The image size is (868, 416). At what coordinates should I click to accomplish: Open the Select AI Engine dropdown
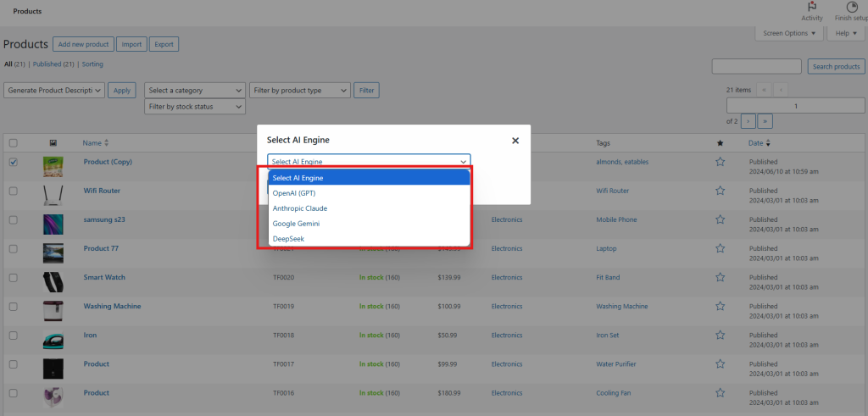[369, 162]
